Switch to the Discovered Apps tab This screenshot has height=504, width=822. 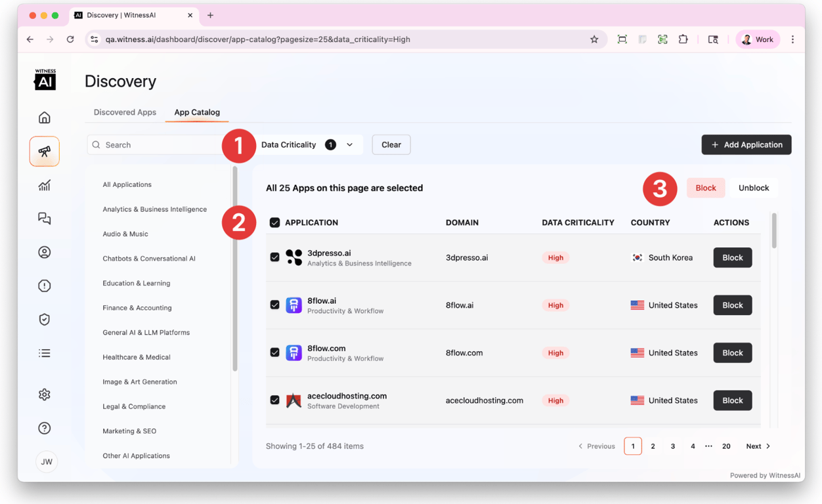pos(125,112)
